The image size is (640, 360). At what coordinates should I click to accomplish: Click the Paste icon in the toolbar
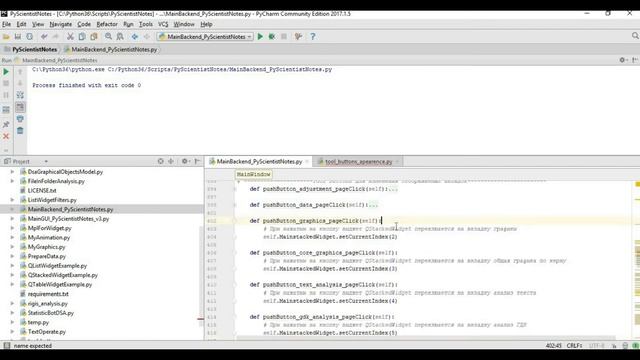94,37
